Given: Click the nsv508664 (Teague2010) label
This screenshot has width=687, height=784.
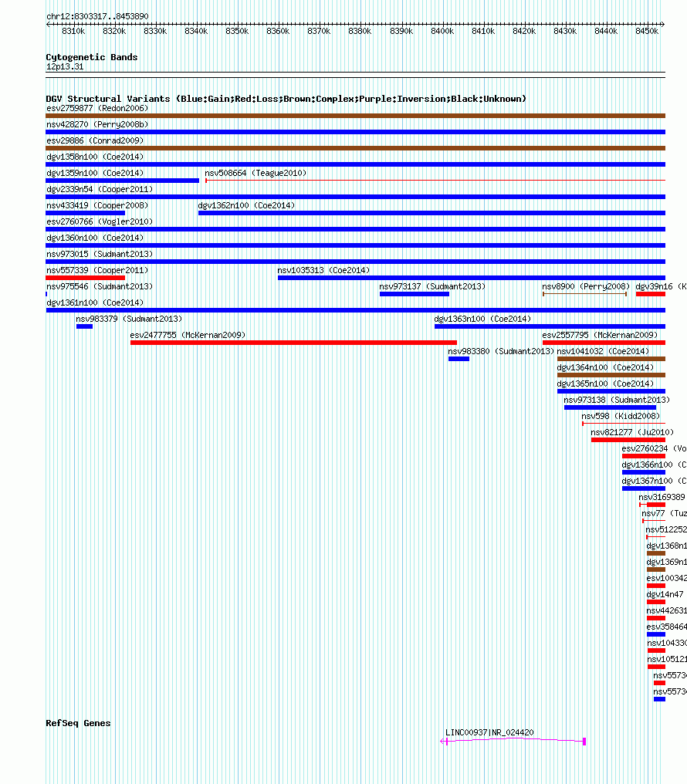Looking at the screenshot, I should (x=256, y=173).
